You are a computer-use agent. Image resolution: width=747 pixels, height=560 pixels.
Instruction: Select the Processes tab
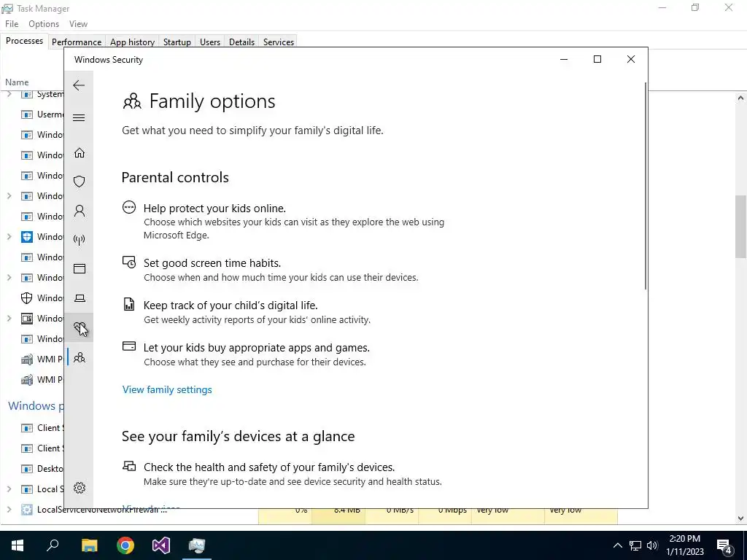tap(24, 41)
